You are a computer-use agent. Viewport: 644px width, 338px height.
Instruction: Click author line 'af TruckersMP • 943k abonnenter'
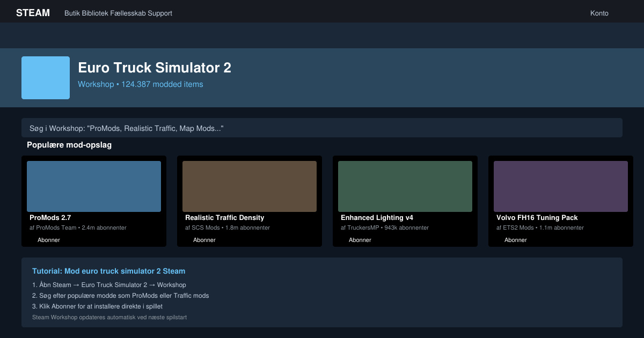[385, 228]
